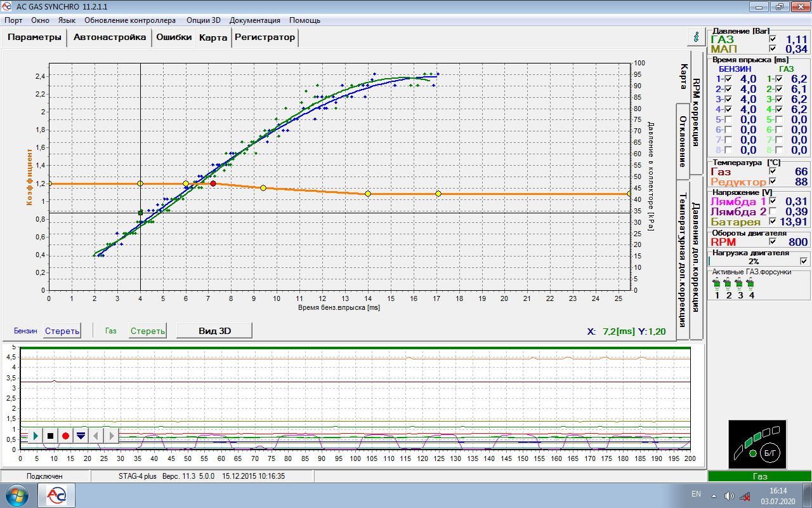
Task: Show hidden tray icons arrow
Action: [x=714, y=495]
